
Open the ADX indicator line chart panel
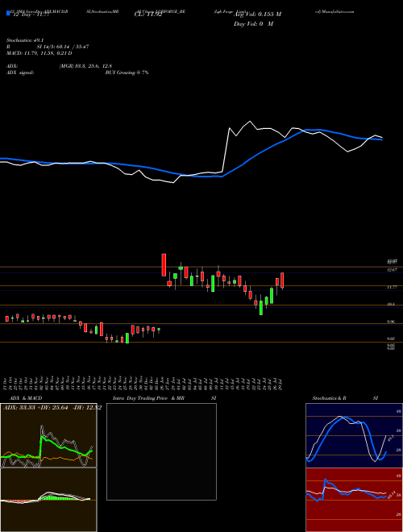click(x=48, y=435)
